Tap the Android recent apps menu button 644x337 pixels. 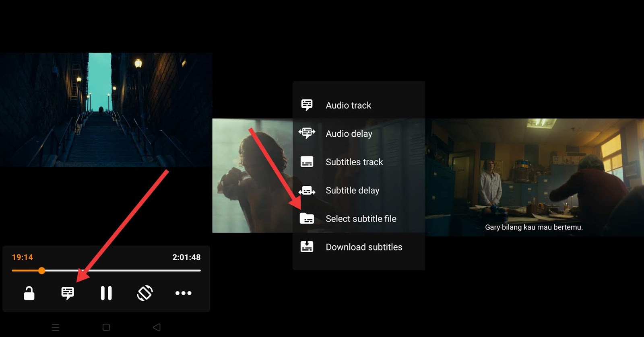click(x=56, y=327)
